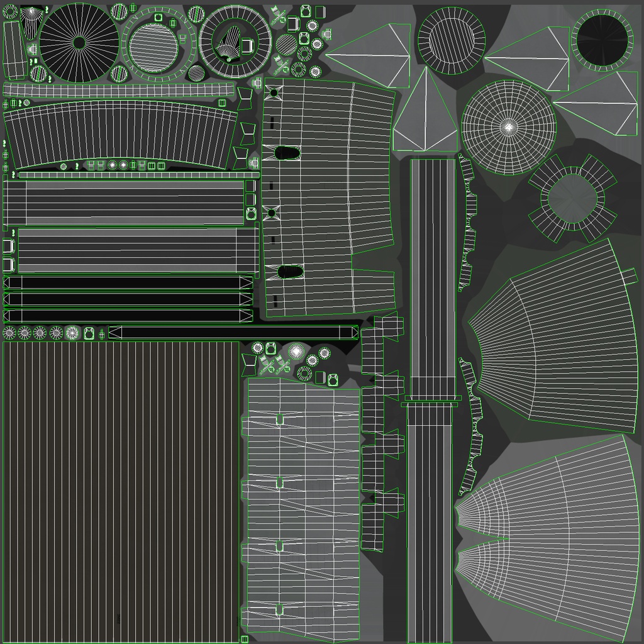The image size is (644, 644).
Task: Select the long thin horizontal grid strip
Action: [118, 89]
